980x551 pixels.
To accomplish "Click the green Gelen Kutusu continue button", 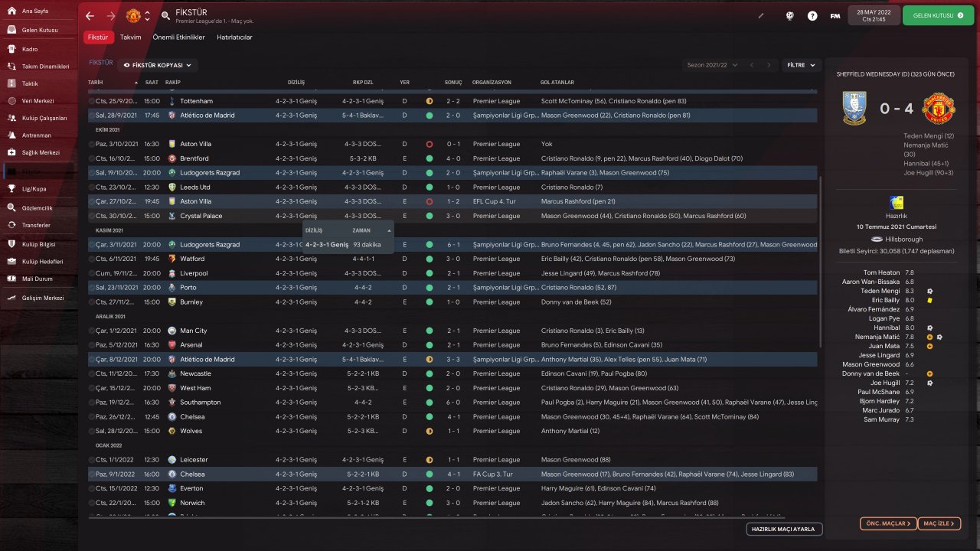I will tap(938, 15).
